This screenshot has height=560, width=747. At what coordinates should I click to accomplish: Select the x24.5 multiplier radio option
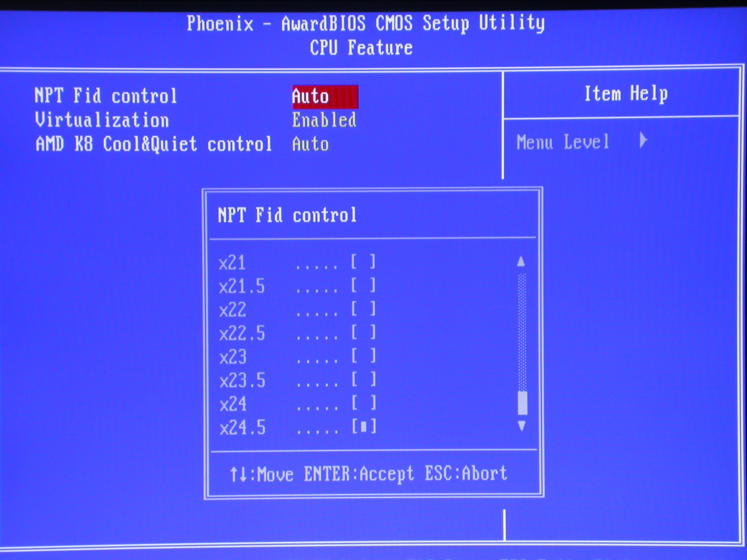coord(363,427)
